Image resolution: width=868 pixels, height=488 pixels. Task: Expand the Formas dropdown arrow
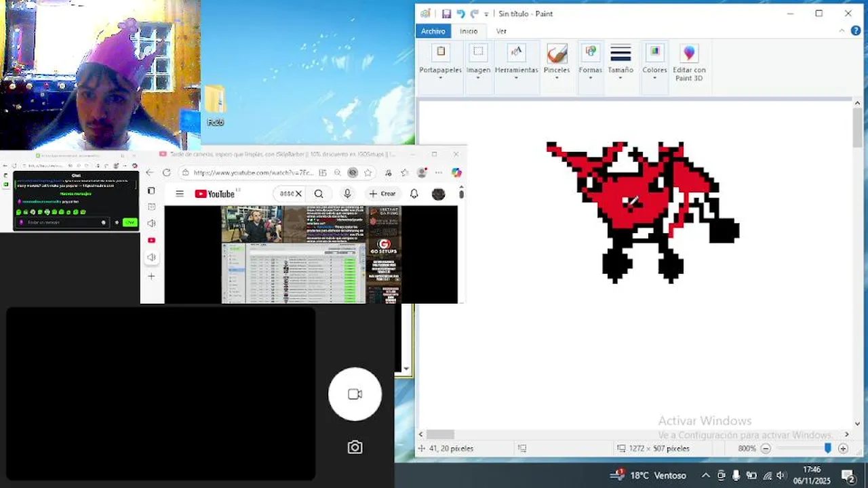[x=590, y=78]
